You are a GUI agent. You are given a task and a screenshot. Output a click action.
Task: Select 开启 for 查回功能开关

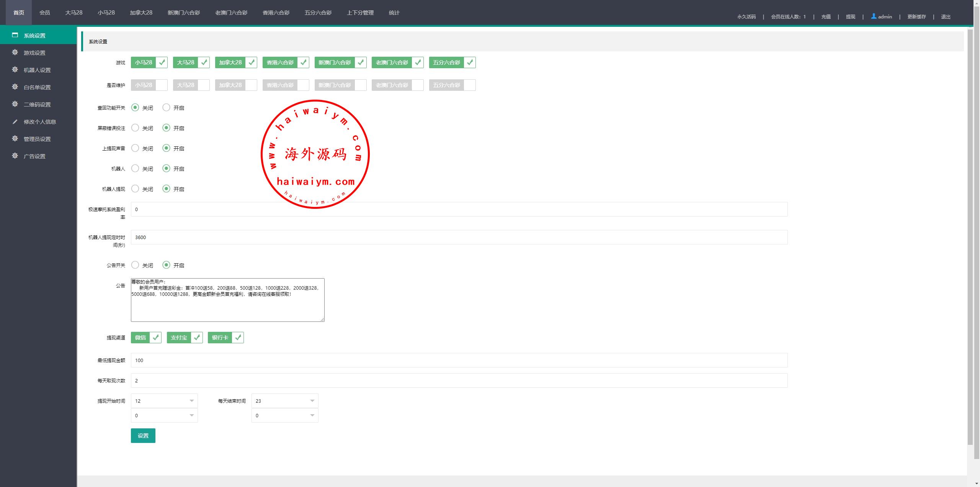click(x=166, y=108)
